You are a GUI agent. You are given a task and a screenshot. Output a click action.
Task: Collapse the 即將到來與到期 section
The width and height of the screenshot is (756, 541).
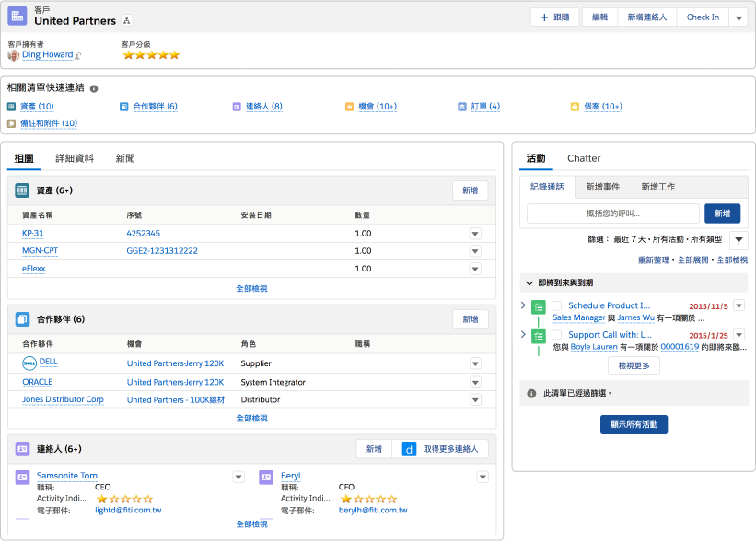[529, 283]
